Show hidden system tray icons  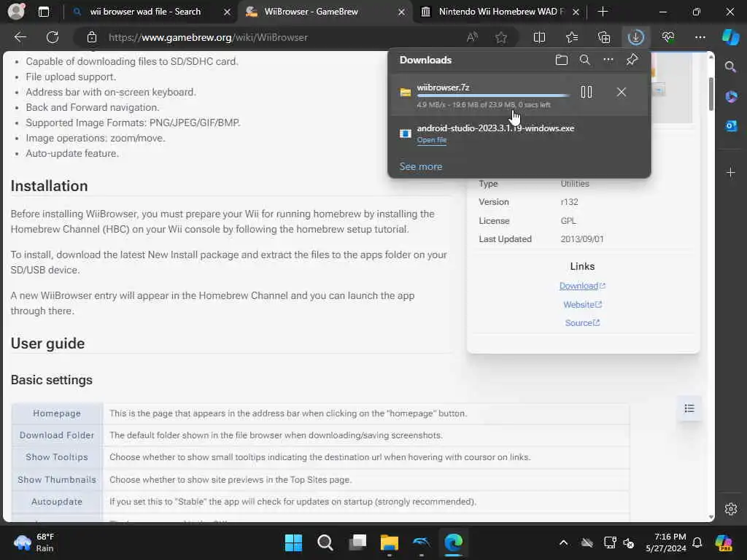tap(563, 542)
